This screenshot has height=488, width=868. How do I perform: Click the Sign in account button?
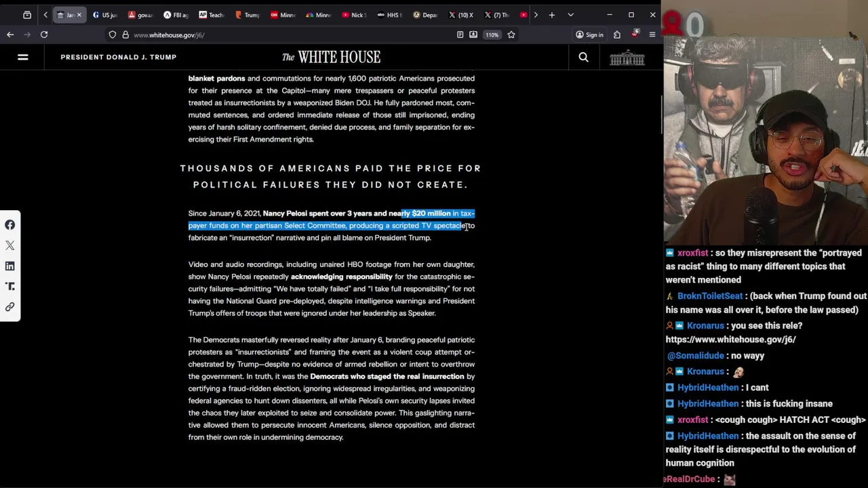[x=589, y=35]
